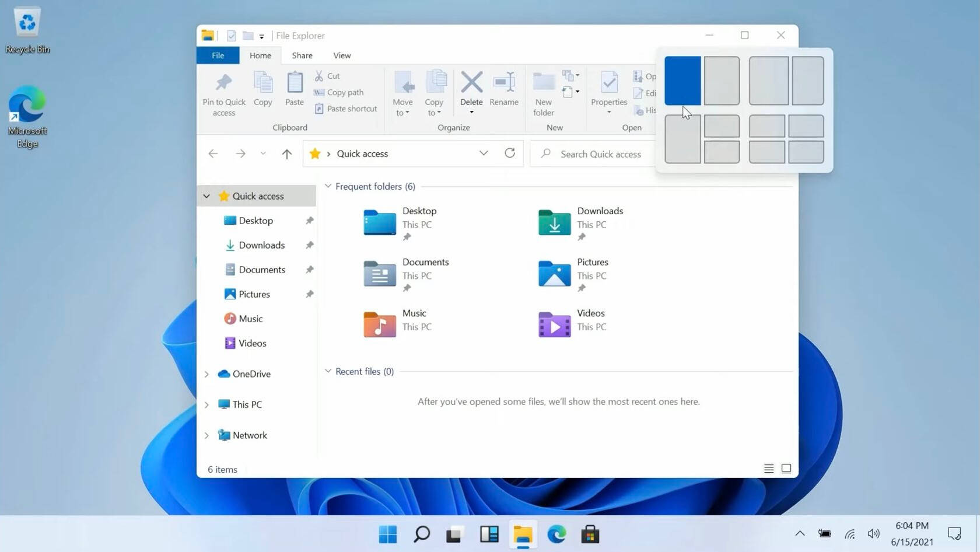Open the File menu
Image resolution: width=980 pixels, height=552 pixels.
[x=218, y=55]
